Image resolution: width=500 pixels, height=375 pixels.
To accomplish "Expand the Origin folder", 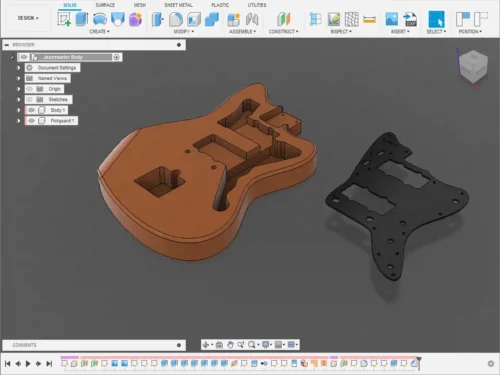I will [x=19, y=89].
